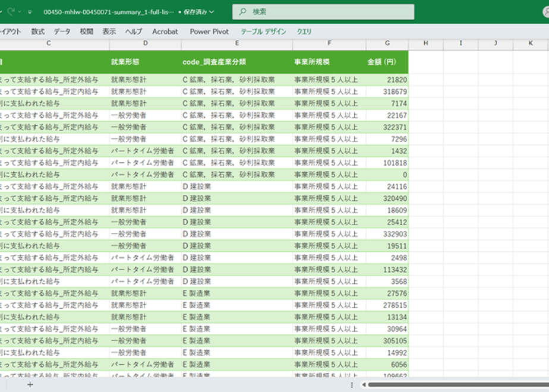
Task: Open the Acrobat ribbon tab
Action: tap(165, 31)
